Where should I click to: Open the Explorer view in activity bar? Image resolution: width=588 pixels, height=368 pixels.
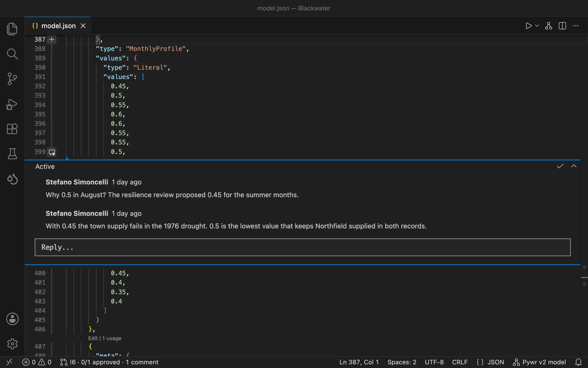pos(12,29)
